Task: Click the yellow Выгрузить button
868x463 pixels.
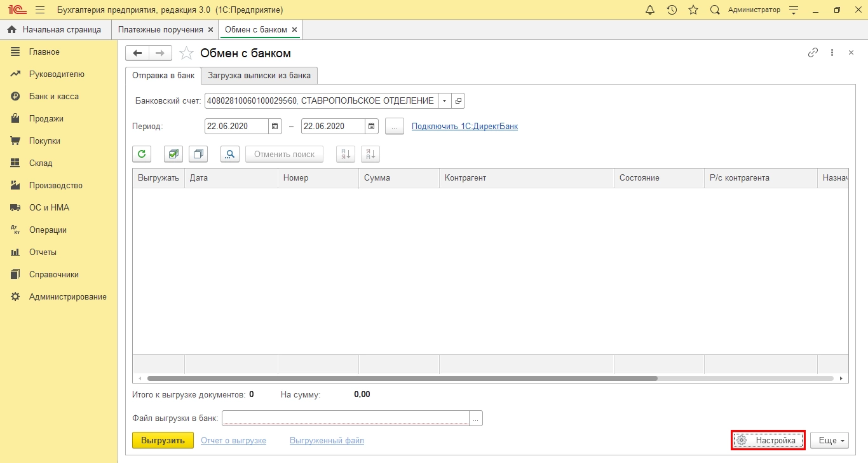Action: coord(163,440)
